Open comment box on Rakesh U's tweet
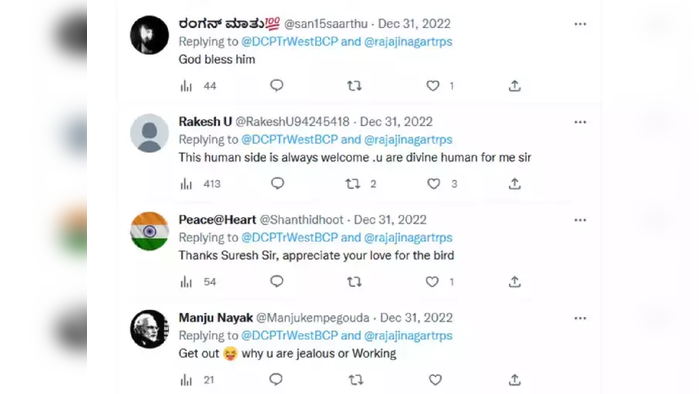This screenshot has width=699, height=394. [x=277, y=183]
